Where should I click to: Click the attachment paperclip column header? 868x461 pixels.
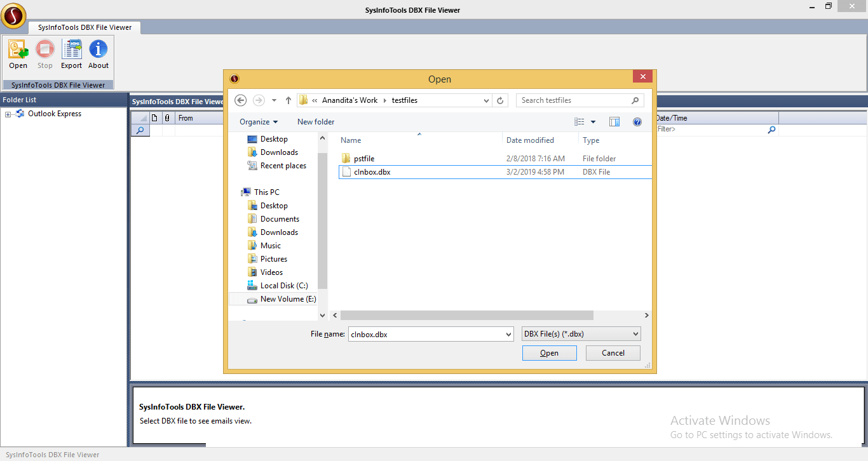pyautogui.click(x=167, y=118)
